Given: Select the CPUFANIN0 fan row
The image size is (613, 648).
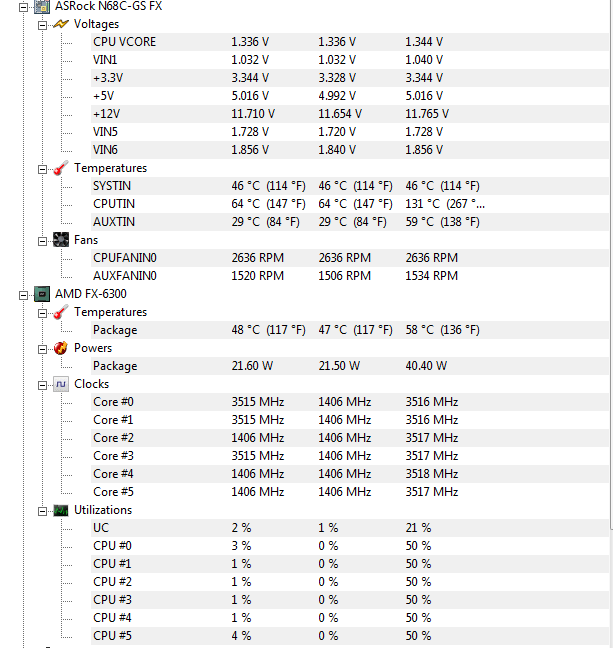Looking at the screenshot, I should point(124,258).
